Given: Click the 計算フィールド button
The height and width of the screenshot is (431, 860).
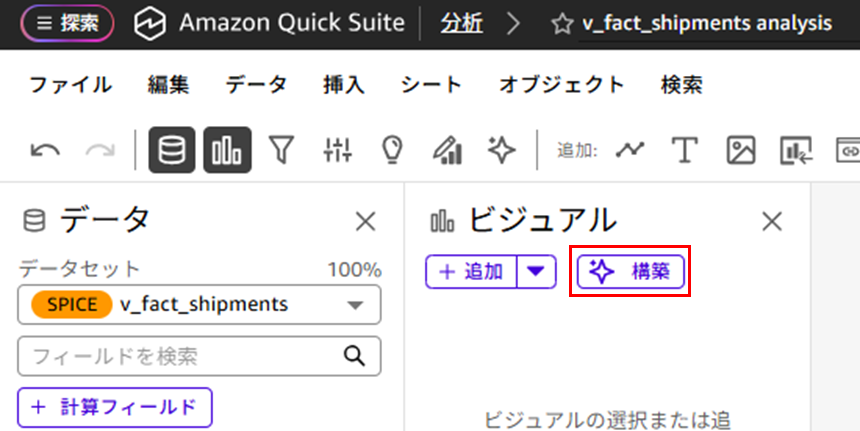Looking at the screenshot, I should [x=115, y=407].
